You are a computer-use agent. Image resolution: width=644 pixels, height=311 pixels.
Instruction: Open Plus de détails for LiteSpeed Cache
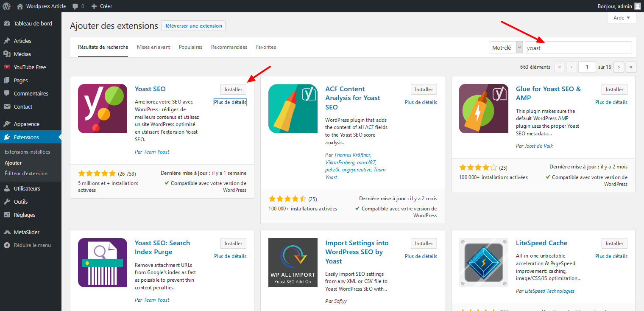tap(611, 256)
